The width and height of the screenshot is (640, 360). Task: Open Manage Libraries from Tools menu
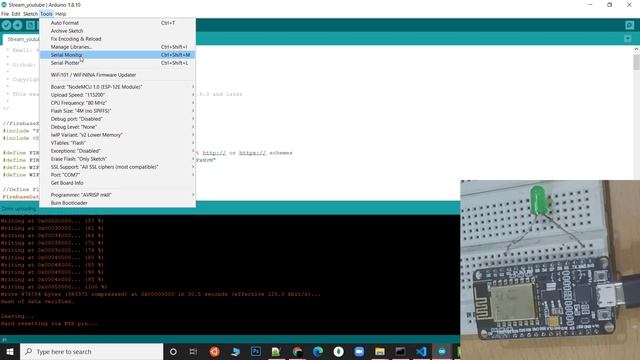(118, 47)
